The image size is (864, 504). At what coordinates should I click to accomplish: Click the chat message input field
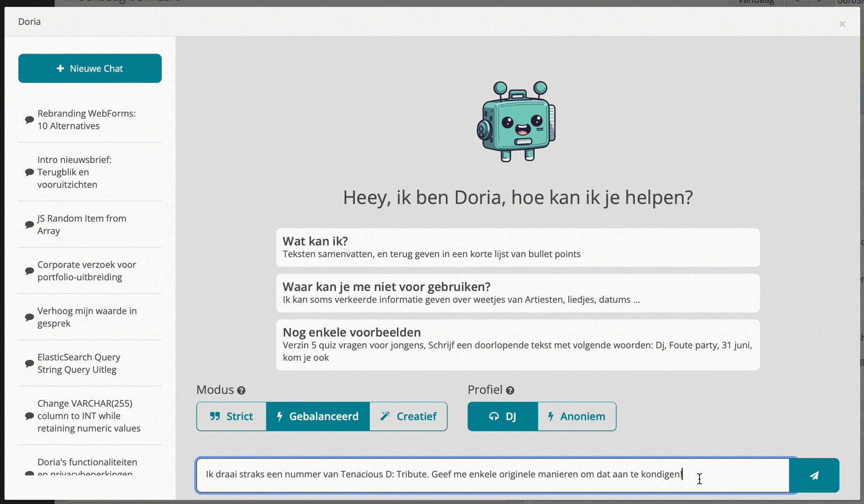493,475
